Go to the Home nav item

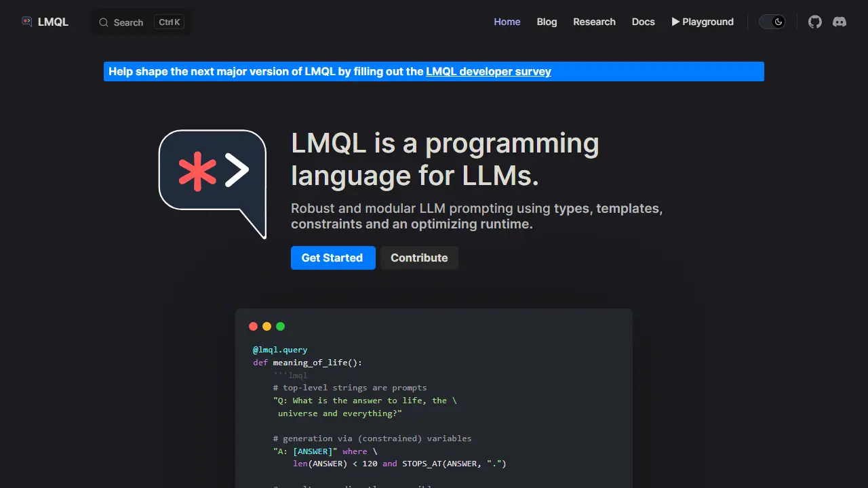507,22
